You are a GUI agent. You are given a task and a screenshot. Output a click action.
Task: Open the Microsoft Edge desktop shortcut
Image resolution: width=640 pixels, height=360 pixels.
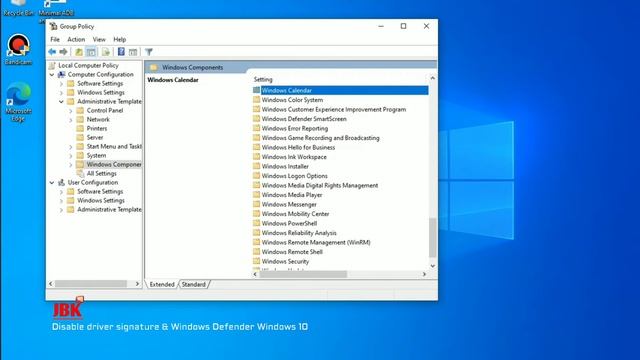pos(18,102)
